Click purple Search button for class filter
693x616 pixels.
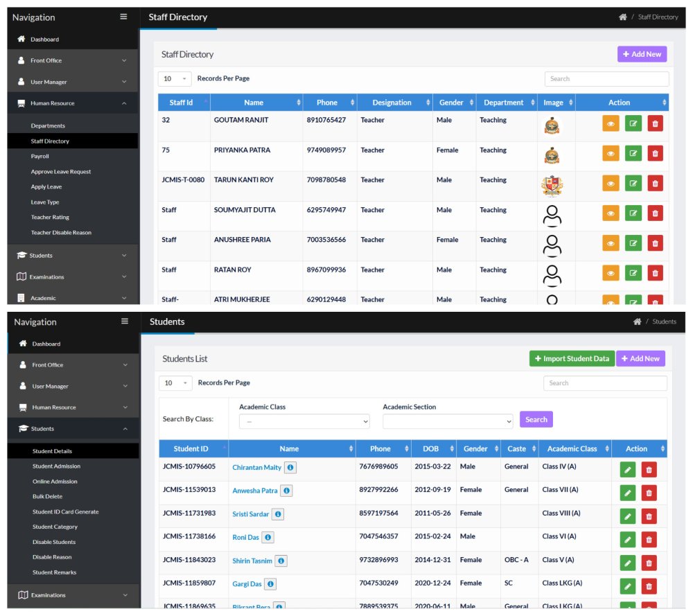[536, 420]
